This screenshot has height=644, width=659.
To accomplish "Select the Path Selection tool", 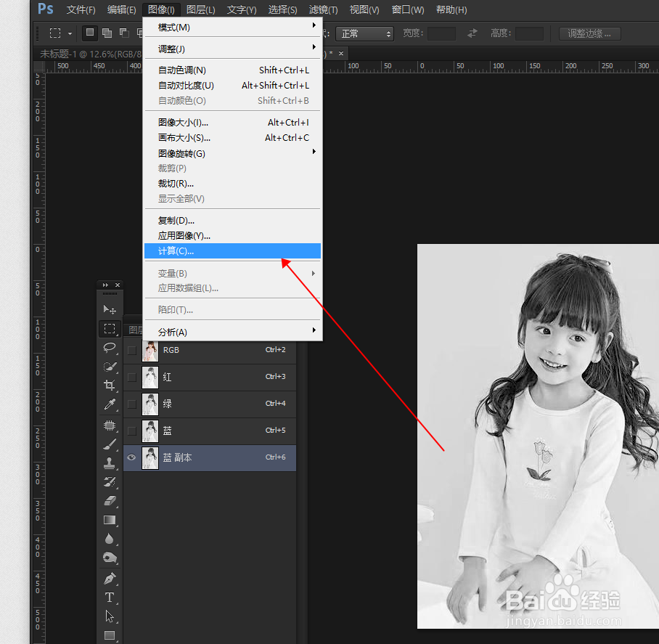I will pyautogui.click(x=110, y=616).
